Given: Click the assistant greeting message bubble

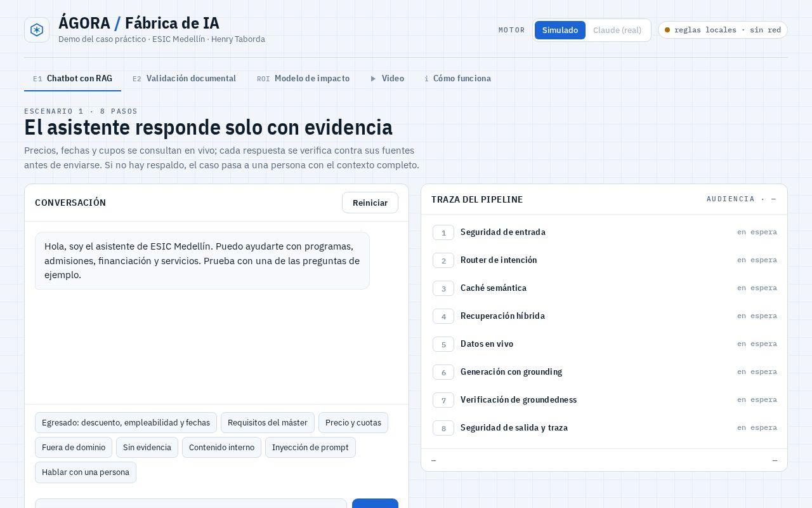Looking at the screenshot, I should pyautogui.click(x=202, y=260).
